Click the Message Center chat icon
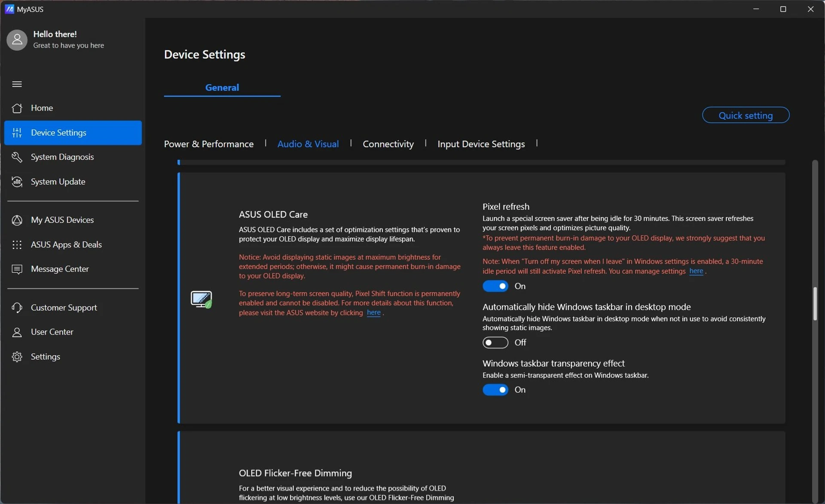 17,269
